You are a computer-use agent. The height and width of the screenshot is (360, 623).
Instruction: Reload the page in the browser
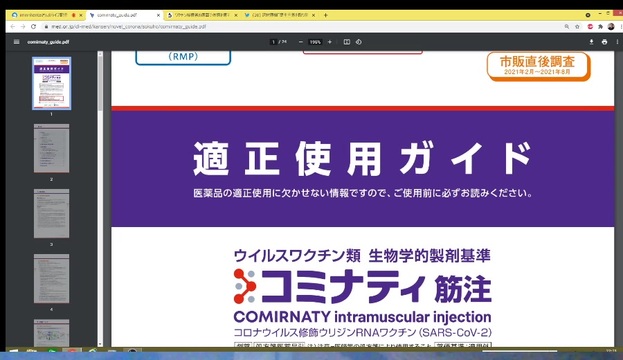(33, 27)
